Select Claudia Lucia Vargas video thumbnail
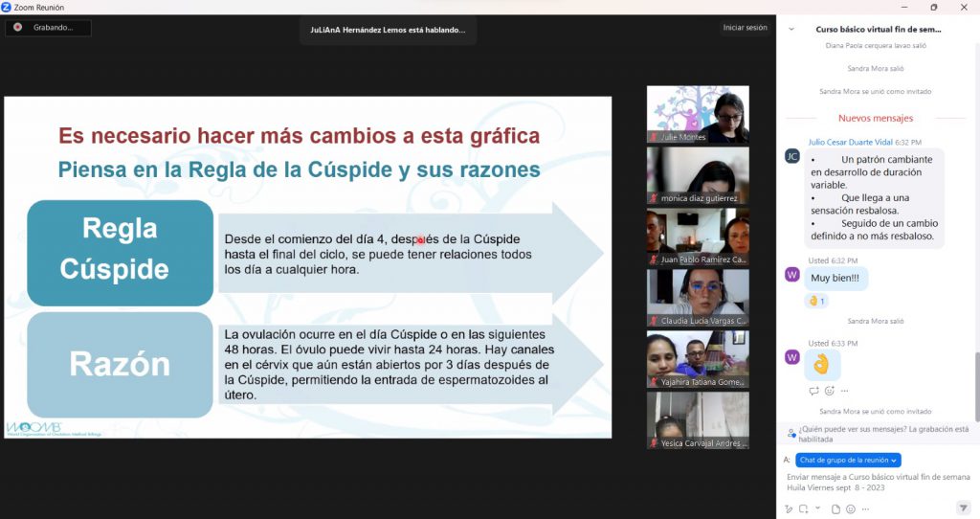The width and height of the screenshot is (980, 519). tap(698, 298)
